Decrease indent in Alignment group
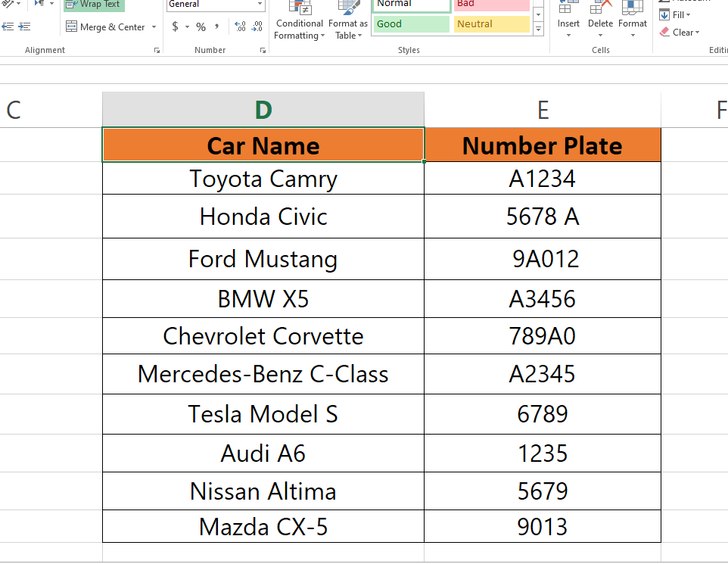728x564 pixels. pyautogui.click(x=8, y=27)
